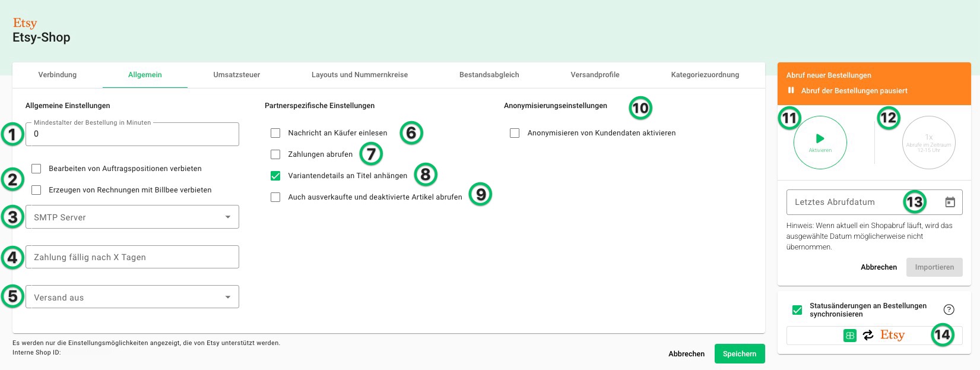Click Abbrechen next to Importieren
This screenshot has width=980, height=370.
click(x=878, y=267)
